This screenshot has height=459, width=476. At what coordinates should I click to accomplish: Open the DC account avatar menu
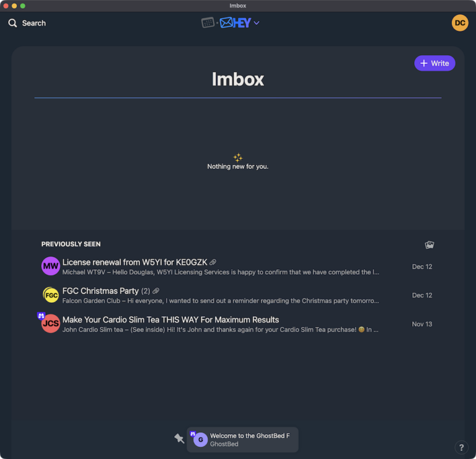click(x=460, y=23)
